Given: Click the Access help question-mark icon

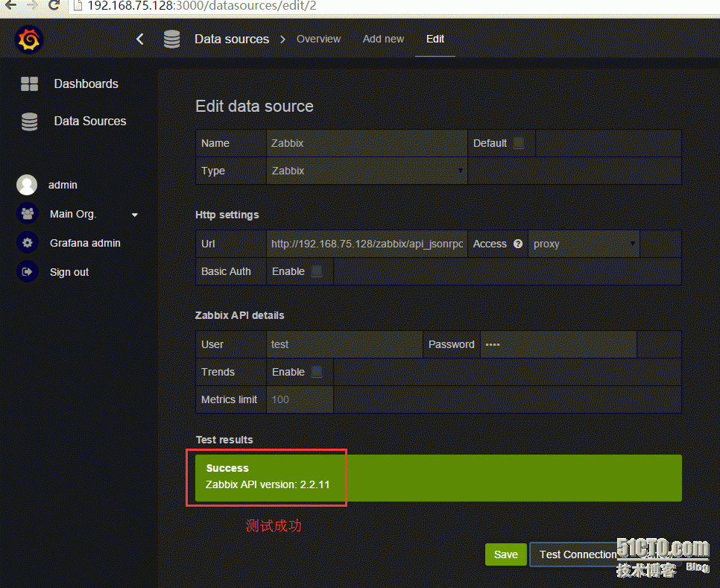Looking at the screenshot, I should point(518,244).
